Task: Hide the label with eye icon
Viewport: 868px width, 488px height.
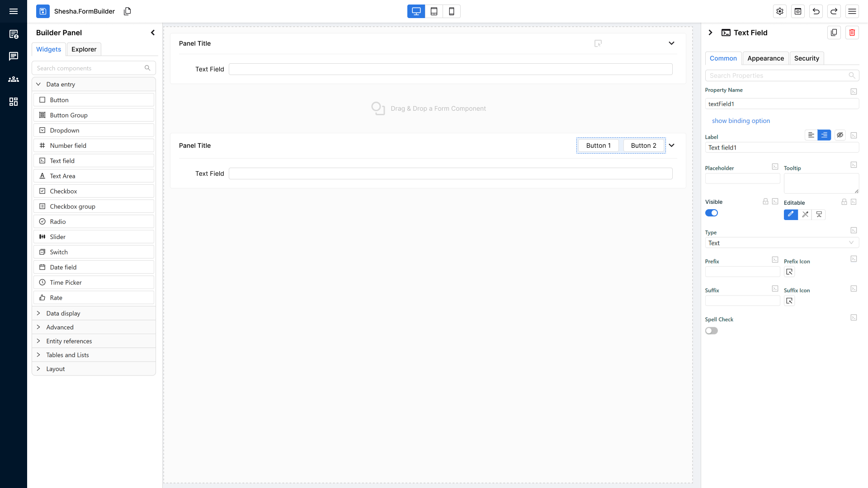Action: (840, 135)
